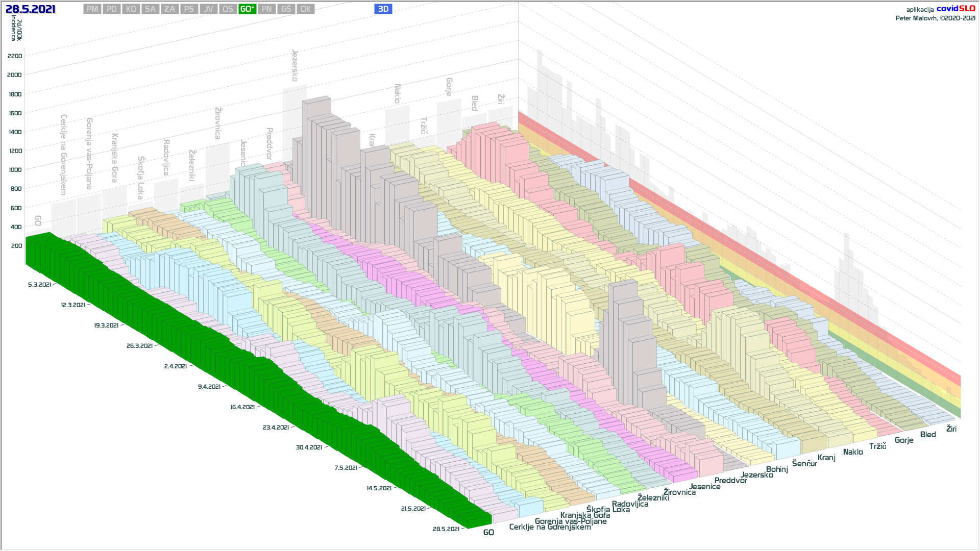The image size is (980, 551).
Task: Open the covidSLO application link
Action: 955,9
